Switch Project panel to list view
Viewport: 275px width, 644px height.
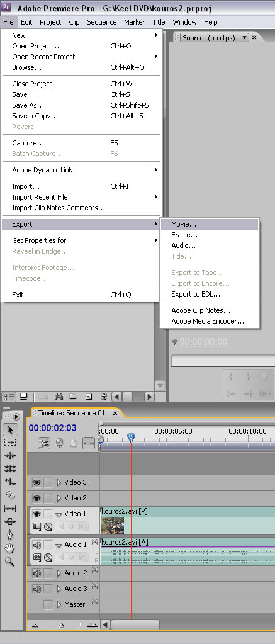coord(9,397)
